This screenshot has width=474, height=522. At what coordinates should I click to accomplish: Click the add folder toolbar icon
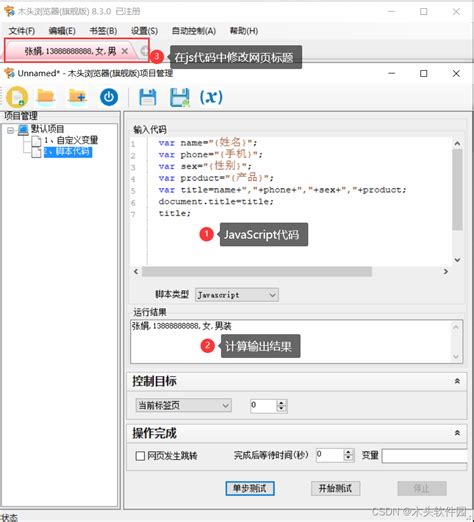(x=77, y=97)
